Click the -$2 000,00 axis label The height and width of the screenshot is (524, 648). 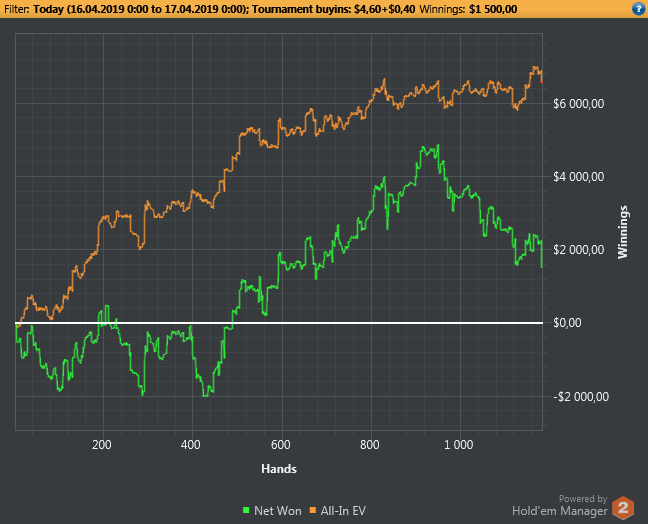(x=581, y=397)
